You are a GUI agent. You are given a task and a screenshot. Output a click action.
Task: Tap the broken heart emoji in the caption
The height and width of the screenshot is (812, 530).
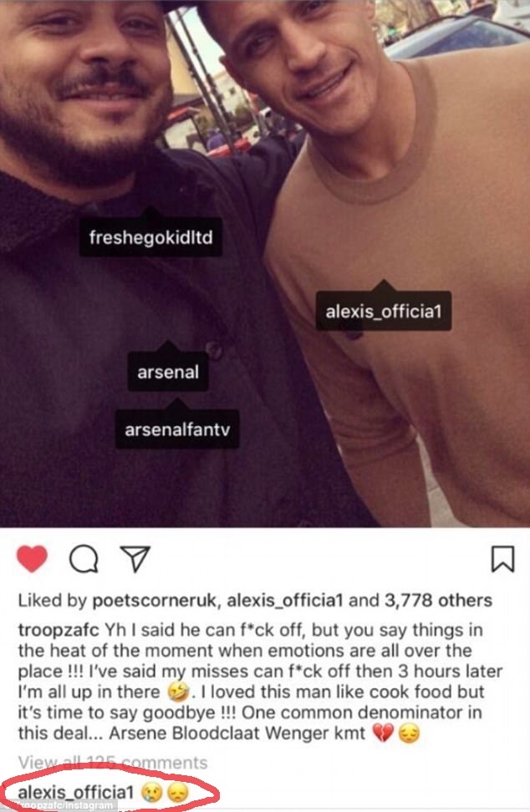click(x=383, y=733)
